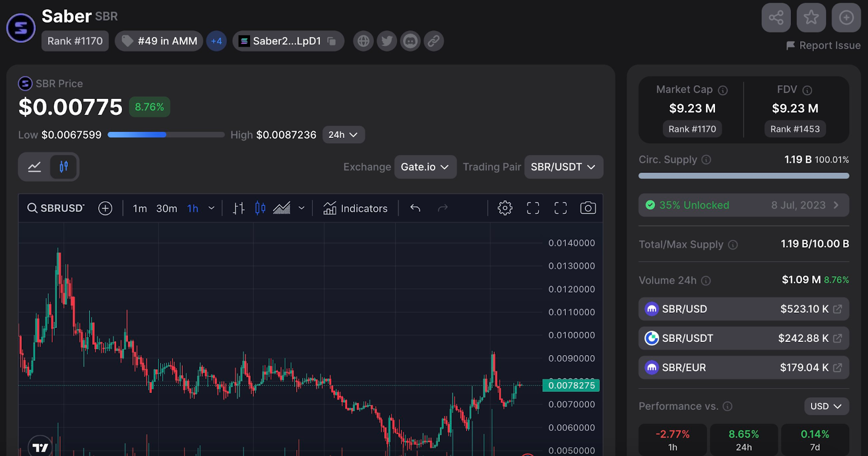Select the 1m timeframe
868x456 pixels.
140,208
